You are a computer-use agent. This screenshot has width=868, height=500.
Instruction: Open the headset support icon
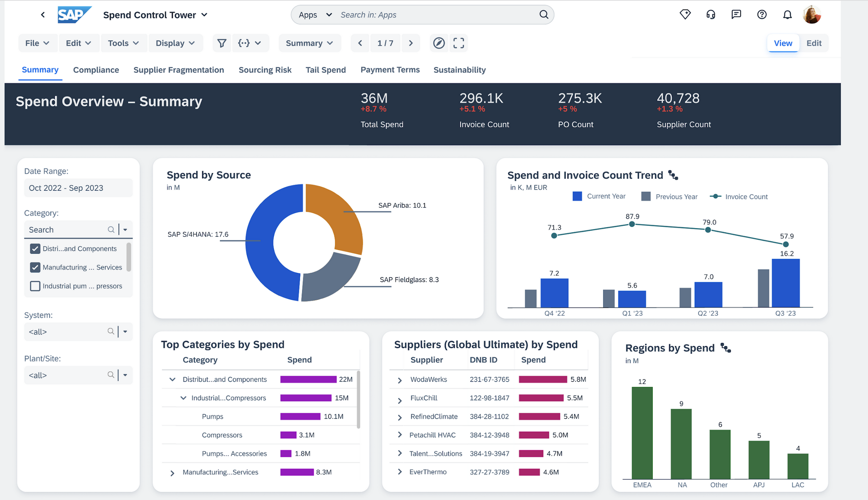(x=711, y=14)
